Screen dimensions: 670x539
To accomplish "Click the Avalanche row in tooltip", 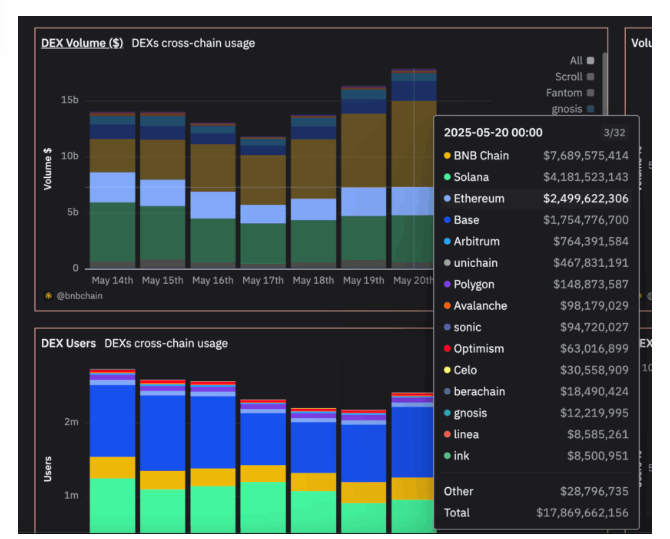I will (536, 306).
